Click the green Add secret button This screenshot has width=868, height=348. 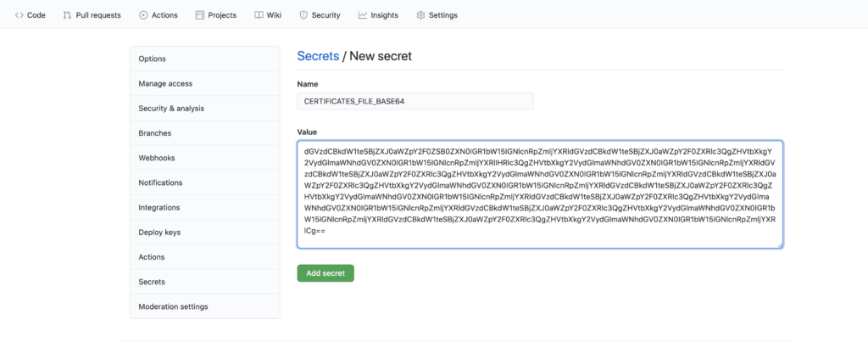click(x=325, y=273)
